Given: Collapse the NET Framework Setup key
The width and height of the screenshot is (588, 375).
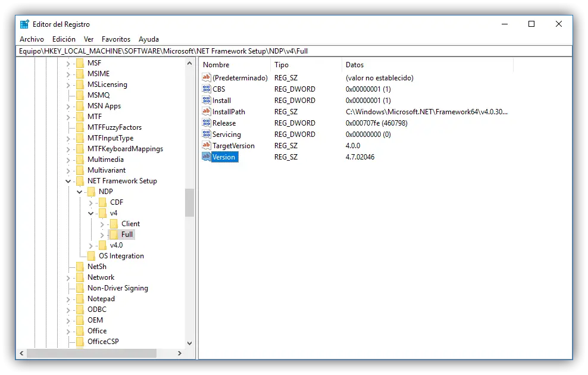Looking at the screenshot, I should click(68, 181).
